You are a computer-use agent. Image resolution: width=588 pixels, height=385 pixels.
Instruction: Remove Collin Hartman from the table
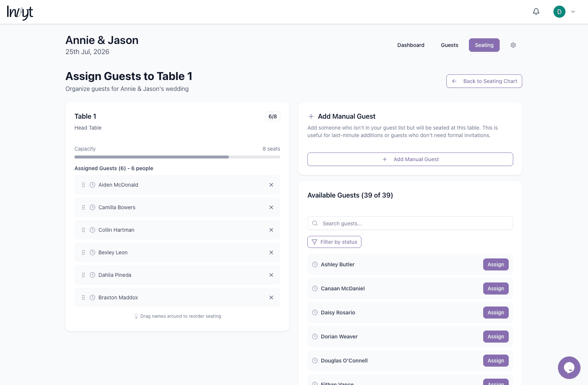[x=271, y=230]
